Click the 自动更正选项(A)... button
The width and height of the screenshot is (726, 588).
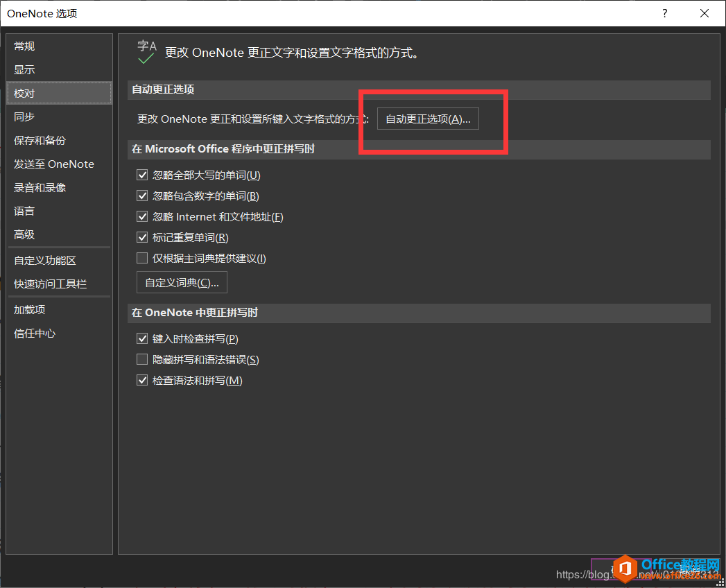tap(428, 119)
